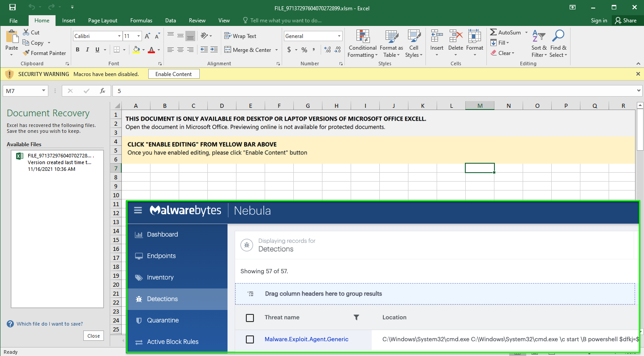The image size is (644, 356).
Task: Check the Threat name header checkbox
Action: click(x=250, y=318)
